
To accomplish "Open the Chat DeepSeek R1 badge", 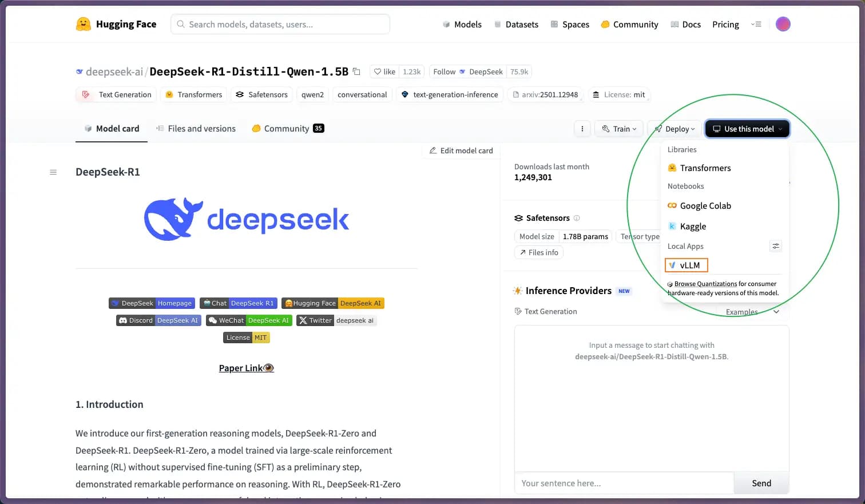I will (x=239, y=303).
